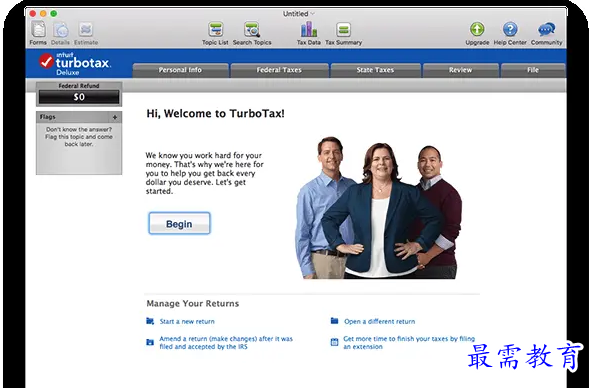This screenshot has width=589, height=388.
Task: Click the folder icon beside Open a different return
Action: click(334, 321)
